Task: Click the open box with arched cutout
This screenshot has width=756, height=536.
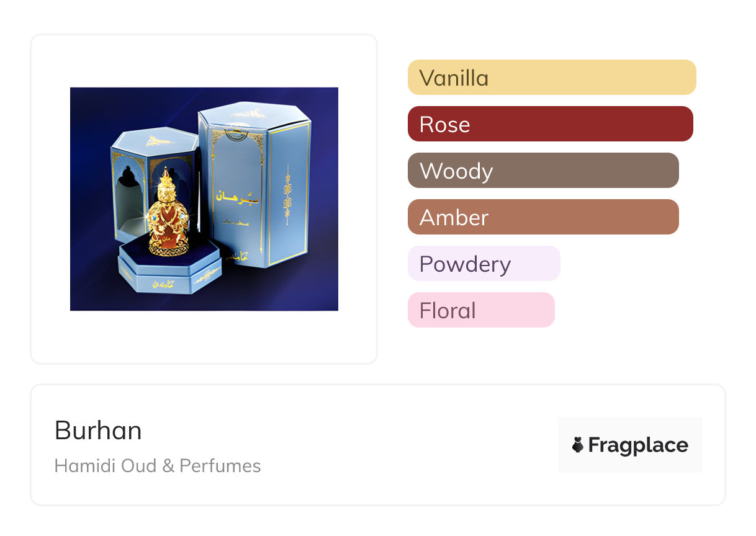Action: click(x=133, y=186)
